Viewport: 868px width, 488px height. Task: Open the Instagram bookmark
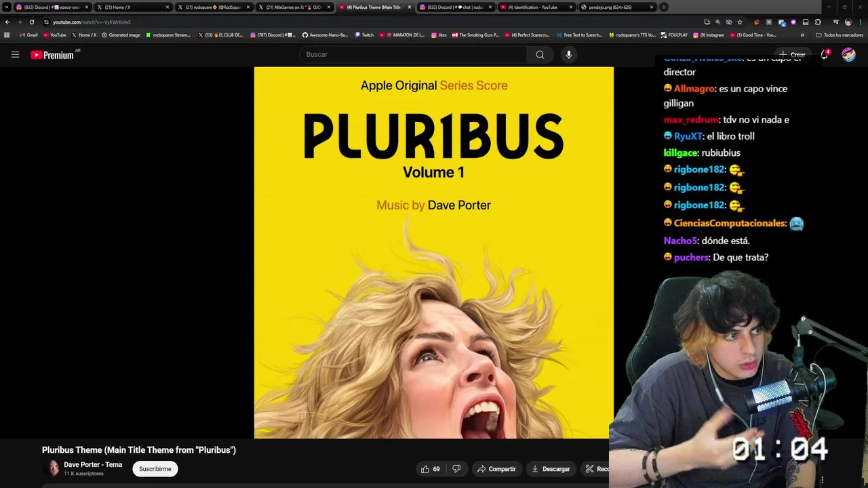[x=709, y=35]
